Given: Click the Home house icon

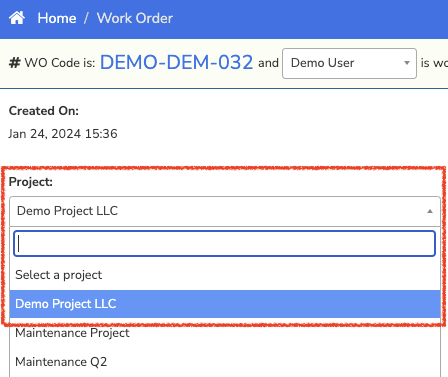Looking at the screenshot, I should point(17,18).
